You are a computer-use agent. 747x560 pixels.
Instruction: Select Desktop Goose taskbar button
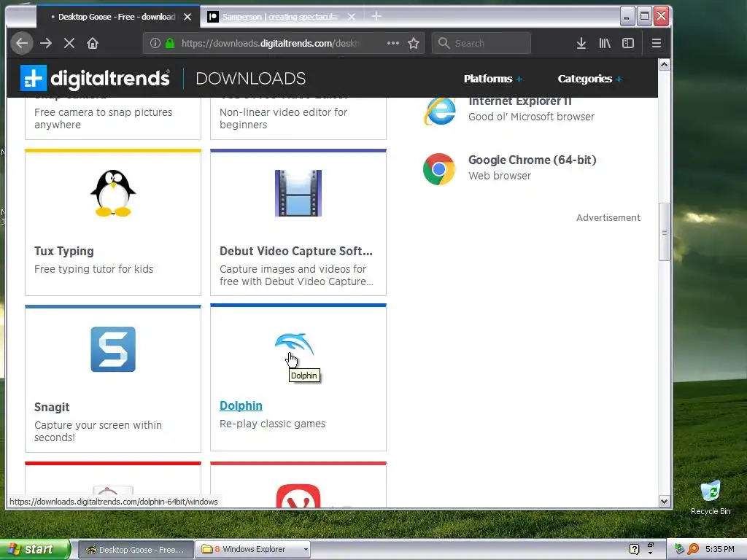click(136, 550)
